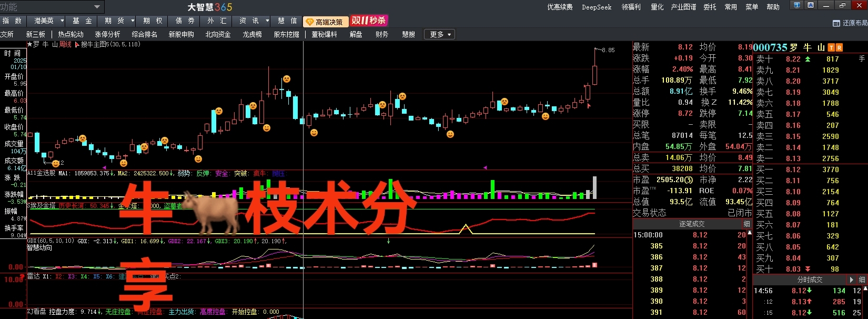Click the star icon before 罗牛山 chart title
Screen dimensions: 868x319
(29, 44)
